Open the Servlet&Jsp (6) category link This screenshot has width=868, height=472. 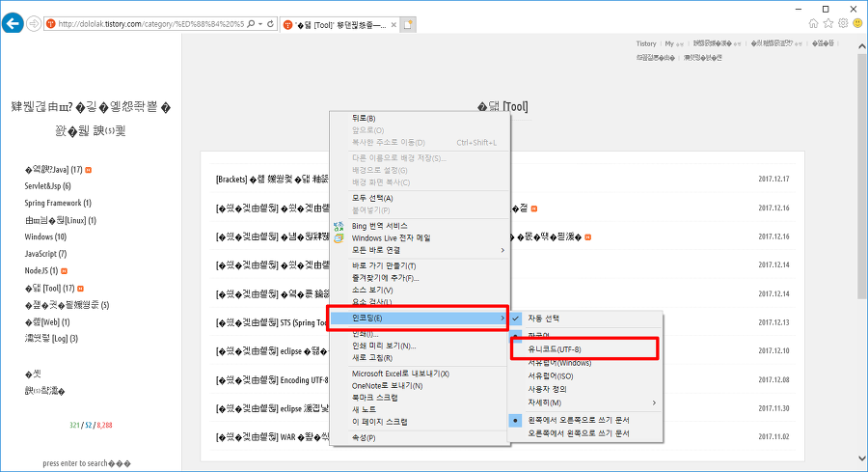click(x=47, y=186)
